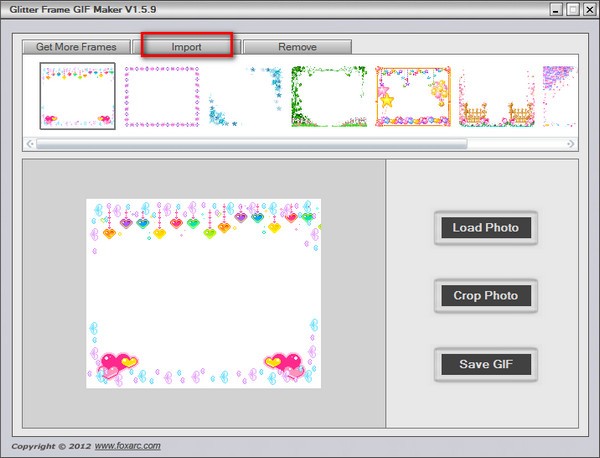Select the purple diamond border frame thumbnail
This screenshot has width=600, height=458.
click(x=162, y=96)
